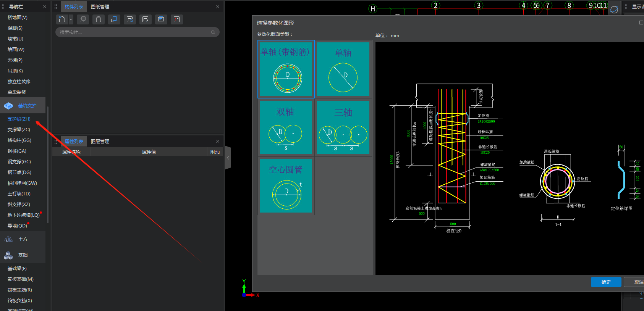Screen dimensions: 644x311
Task: Click the red-cross checklist icon
Action: (176, 19)
